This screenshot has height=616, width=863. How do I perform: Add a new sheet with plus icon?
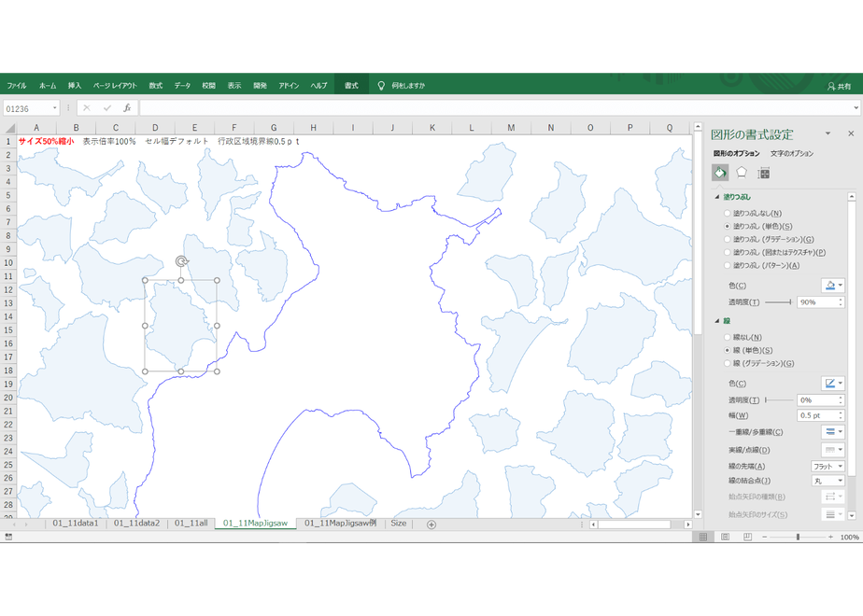coord(431,525)
